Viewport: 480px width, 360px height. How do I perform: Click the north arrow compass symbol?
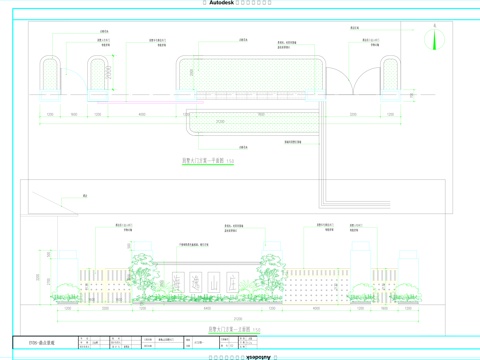pos(434,39)
